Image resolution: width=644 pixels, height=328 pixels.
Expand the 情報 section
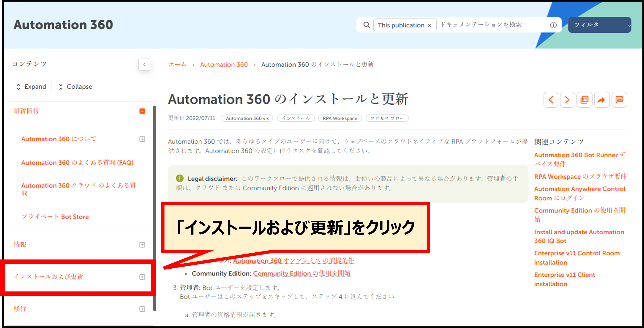click(142, 245)
